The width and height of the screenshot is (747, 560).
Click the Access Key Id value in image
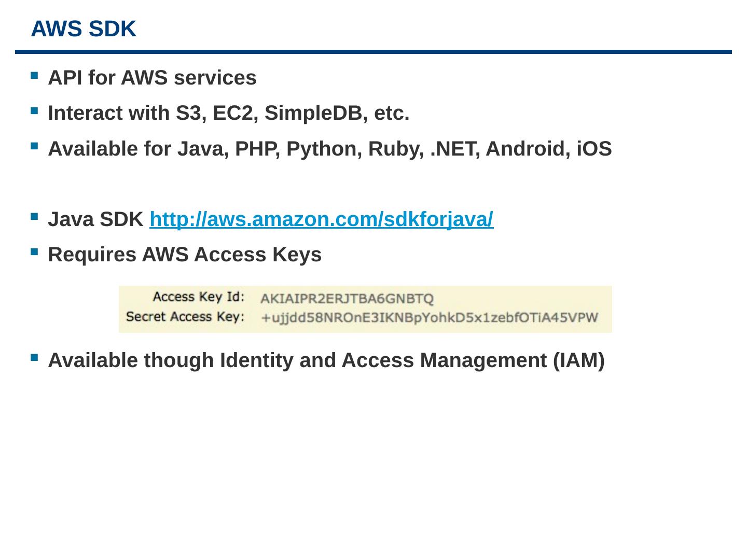347,299
